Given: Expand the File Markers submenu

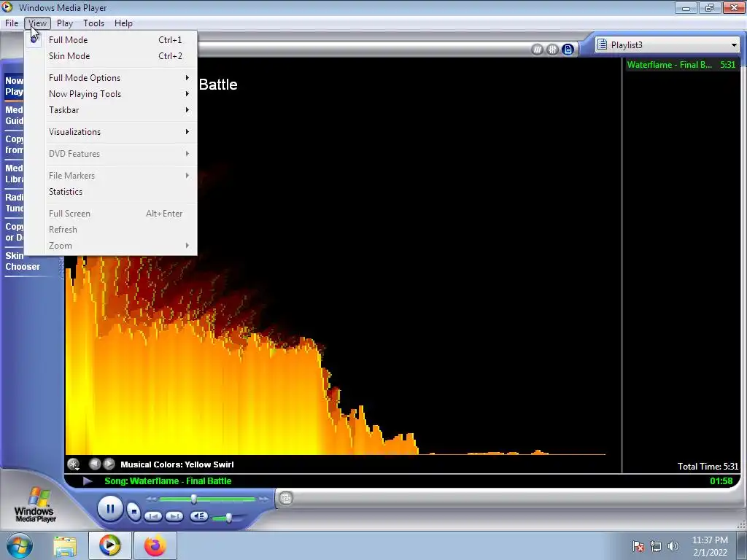Looking at the screenshot, I should (x=111, y=176).
